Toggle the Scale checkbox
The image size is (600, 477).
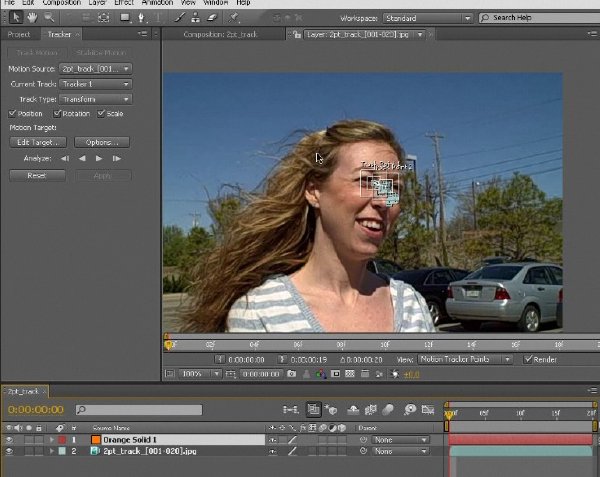[101, 113]
